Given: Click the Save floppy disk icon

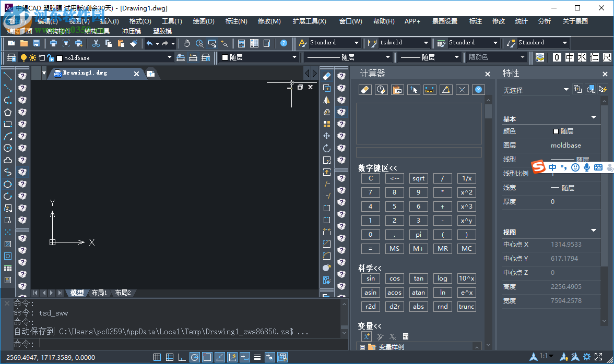Looking at the screenshot, I should [37, 43].
